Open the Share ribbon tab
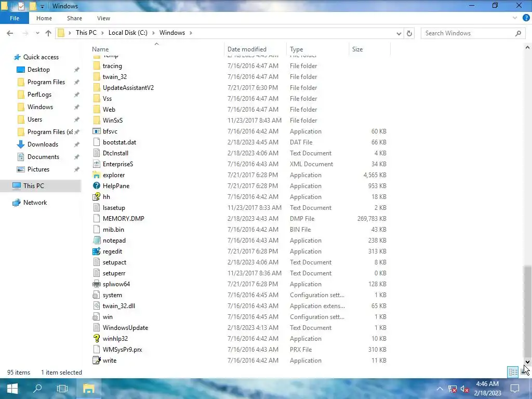Screen dimensions: 532x399 [x=74, y=18]
